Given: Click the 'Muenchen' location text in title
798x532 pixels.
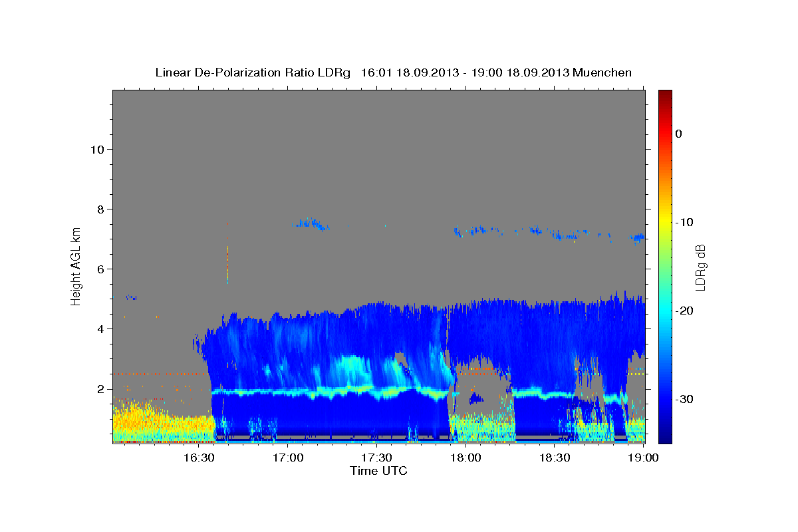Looking at the screenshot, I should click(602, 72).
